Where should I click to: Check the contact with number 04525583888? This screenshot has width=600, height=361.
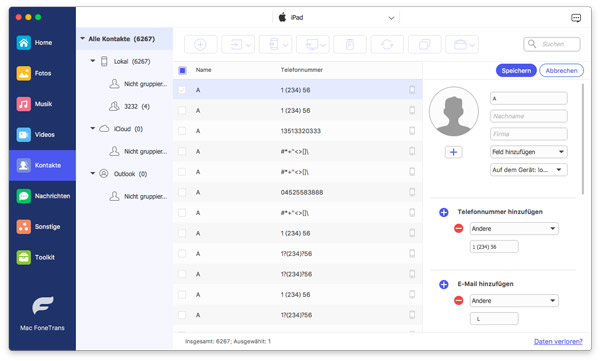(182, 192)
